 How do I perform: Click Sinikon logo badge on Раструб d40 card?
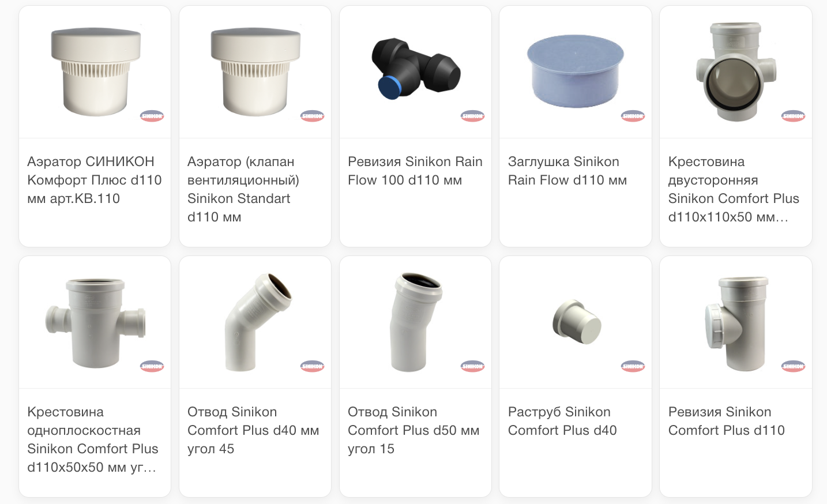pyautogui.click(x=633, y=366)
